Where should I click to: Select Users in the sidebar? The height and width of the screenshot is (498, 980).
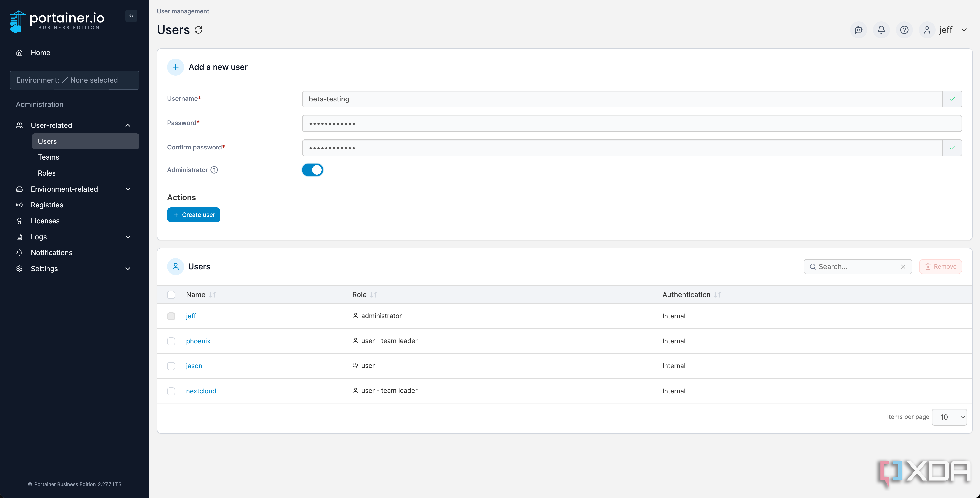point(86,142)
